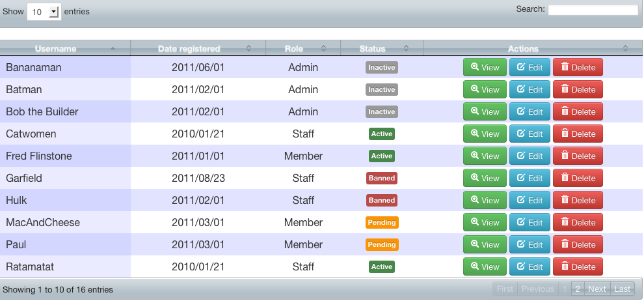Delete the Ratamatat user entry
644x301 pixels.
tap(578, 266)
